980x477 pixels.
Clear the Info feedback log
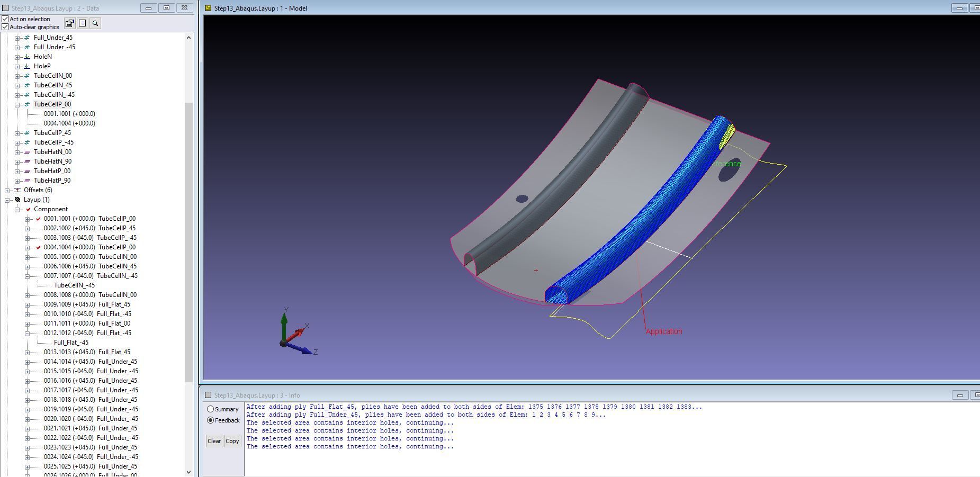pyautogui.click(x=214, y=441)
